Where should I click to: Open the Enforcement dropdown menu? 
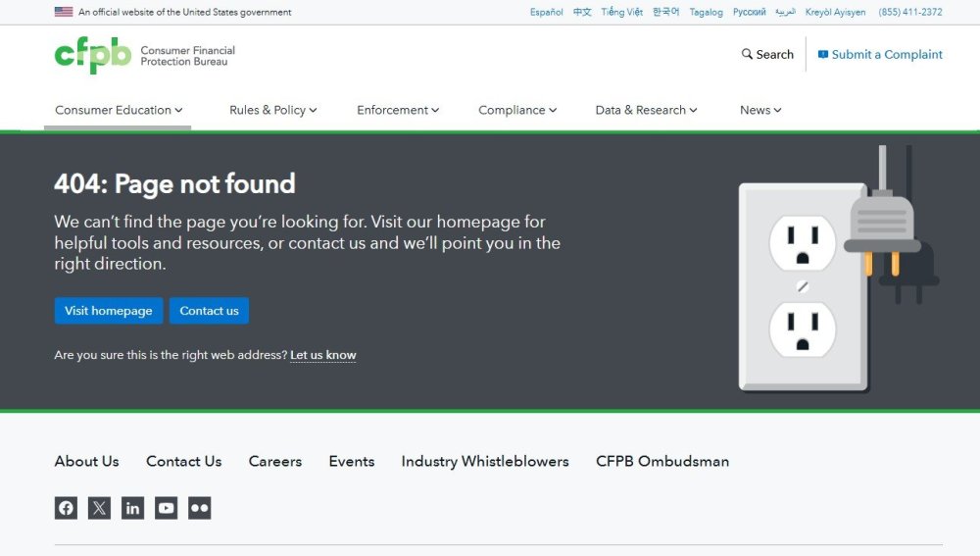click(398, 110)
